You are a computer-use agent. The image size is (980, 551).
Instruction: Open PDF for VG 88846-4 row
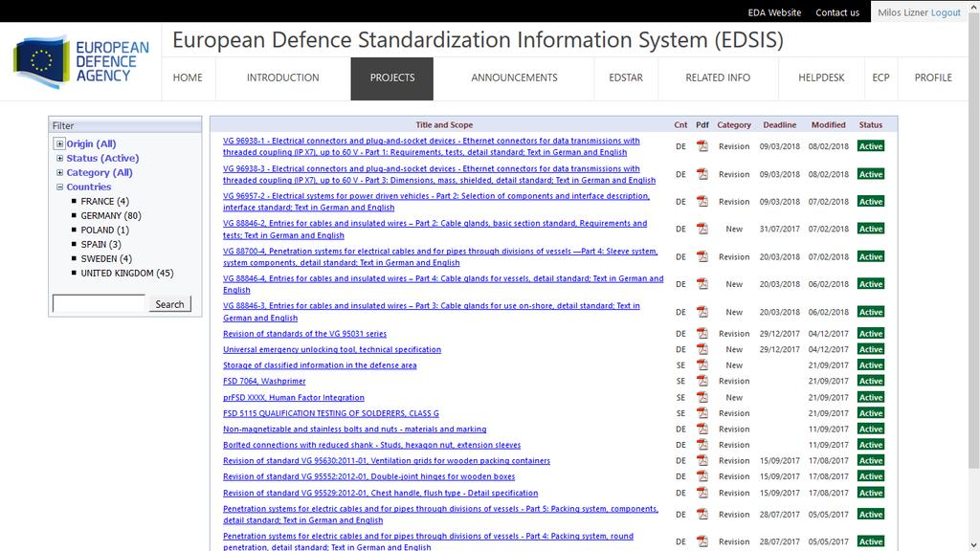(x=702, y=283)
